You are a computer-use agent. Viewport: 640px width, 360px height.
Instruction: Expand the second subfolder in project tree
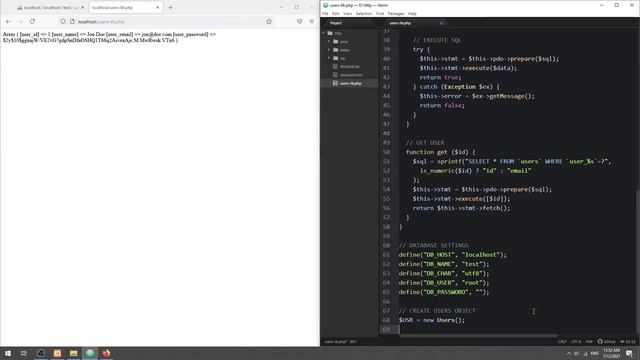point(329,50)
